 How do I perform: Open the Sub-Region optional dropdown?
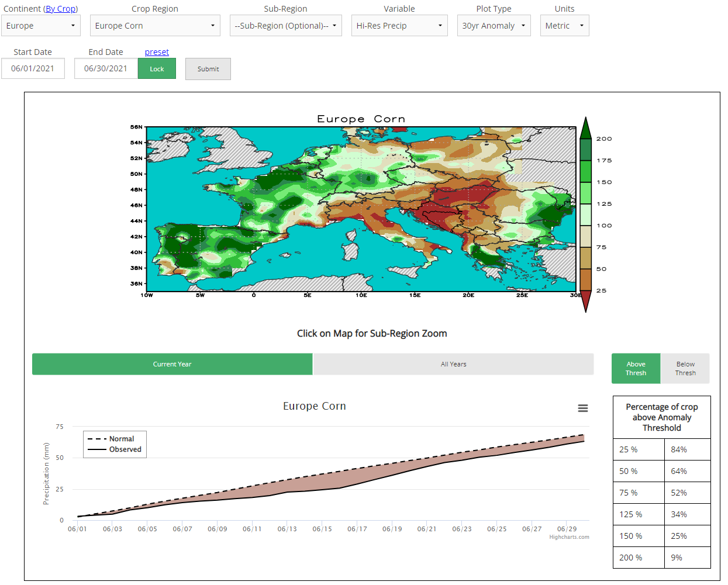click(285, 26)
